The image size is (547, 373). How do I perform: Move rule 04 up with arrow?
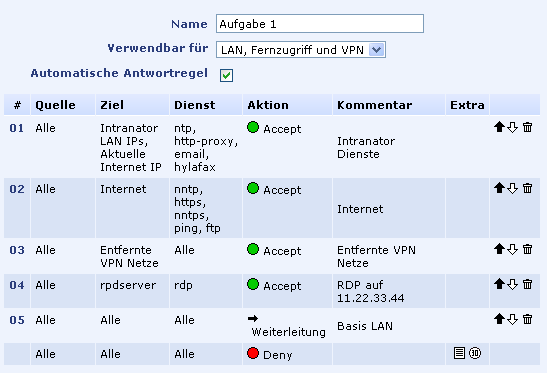pyautogui.click(x=499, y=284)
